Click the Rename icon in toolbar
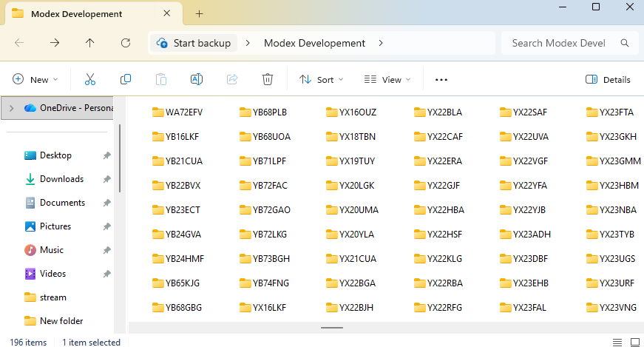This screenshot has height=347, width=644. coord(197,79)
